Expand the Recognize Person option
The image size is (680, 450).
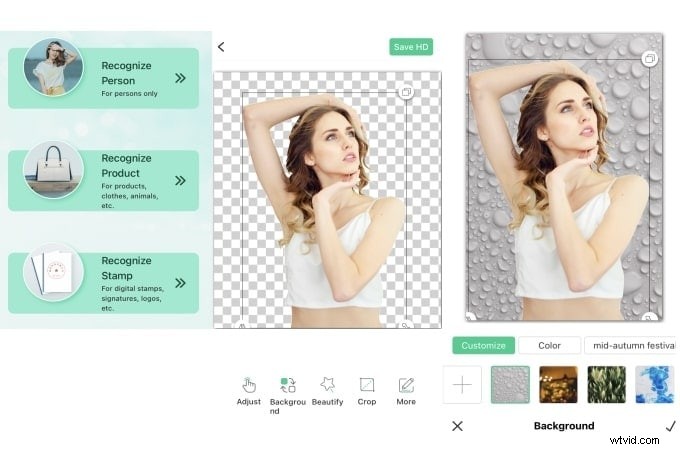pyautogui.click(x=180, y=77)
